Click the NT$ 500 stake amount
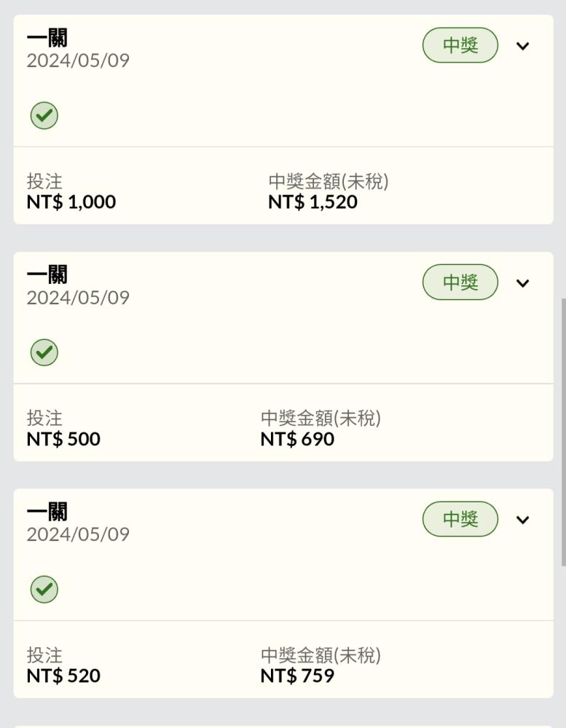Image resolution: width=566 pixels, height=728 pixels. 63,439
